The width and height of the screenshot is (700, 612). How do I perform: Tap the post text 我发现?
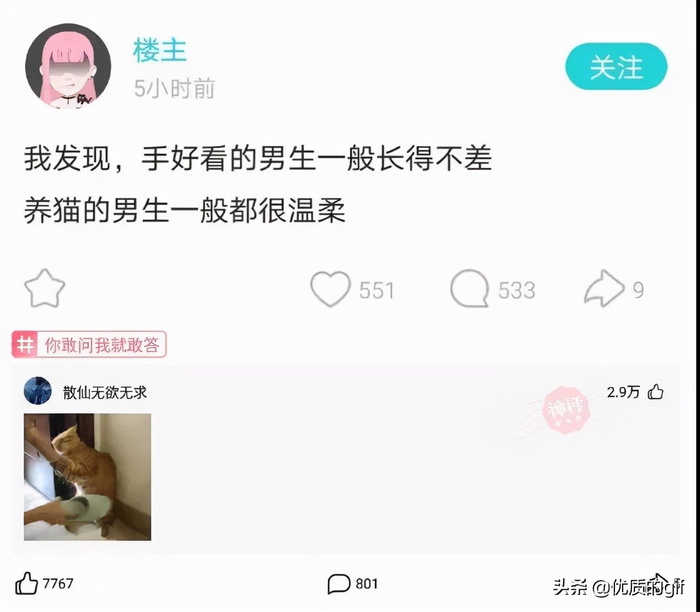click(x=67, y=159)
